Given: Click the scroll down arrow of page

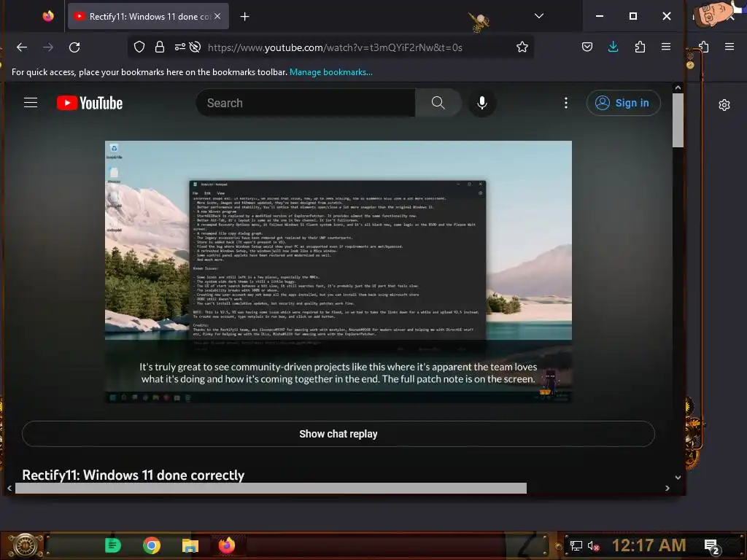Looking at the screenshot, I should point(678,477).
